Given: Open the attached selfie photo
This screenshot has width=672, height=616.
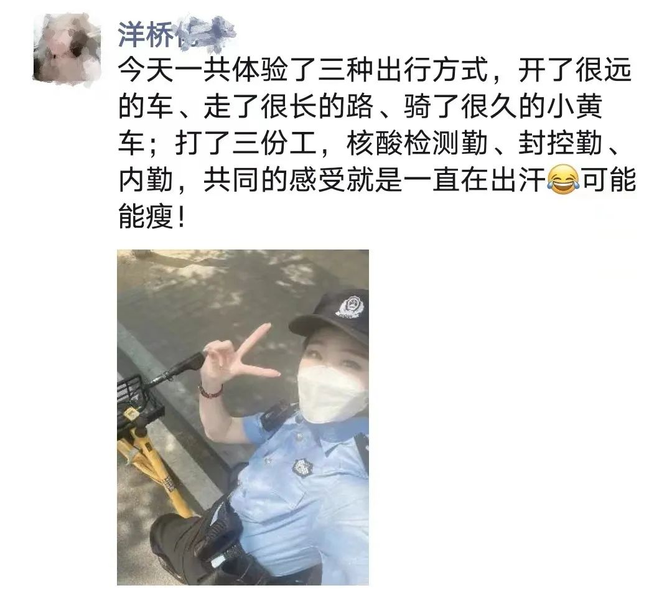Looking at the screenshot, I should (x=243, y=417).
